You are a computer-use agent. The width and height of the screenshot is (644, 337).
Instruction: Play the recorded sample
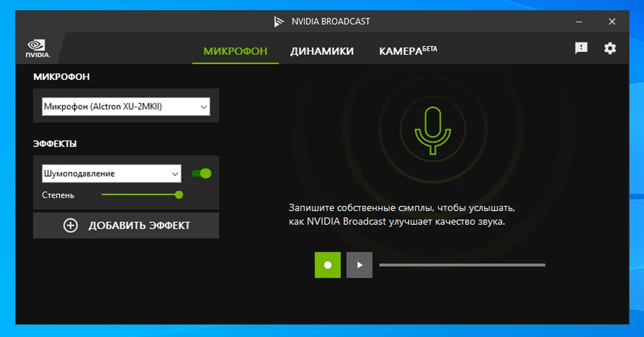359,265
